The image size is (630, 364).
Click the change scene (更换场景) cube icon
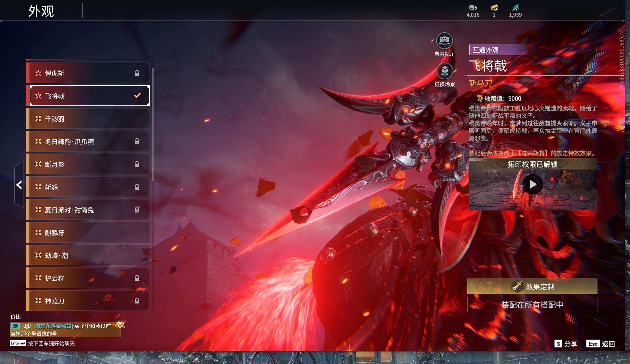coord(445,71)
